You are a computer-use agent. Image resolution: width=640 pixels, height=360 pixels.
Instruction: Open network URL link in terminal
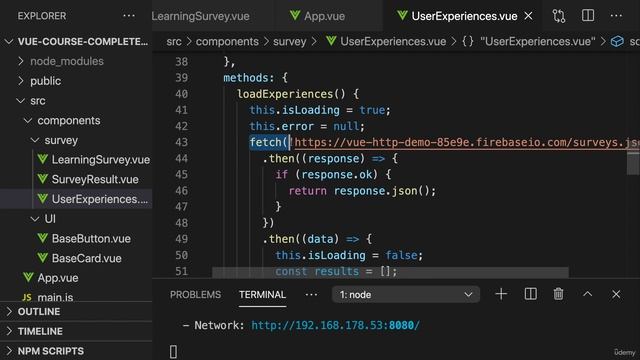335,325
